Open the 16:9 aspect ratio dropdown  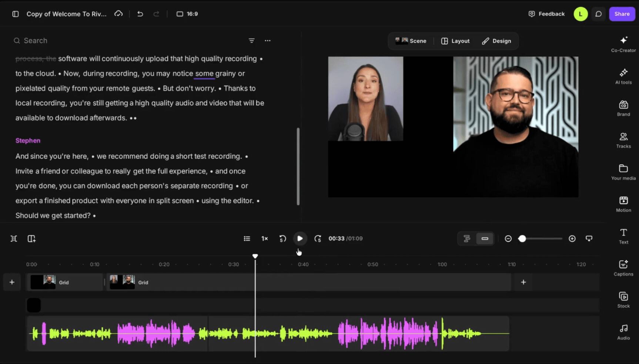[x=187, y=14]
